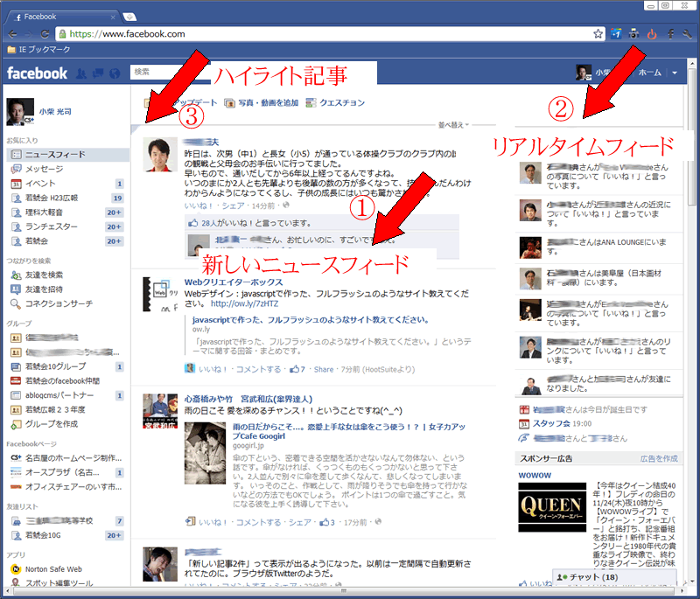This screenshot has height=599, width=700.
Task: Open イベント calendar in the sidebar
Action: (x=40, y=184)
